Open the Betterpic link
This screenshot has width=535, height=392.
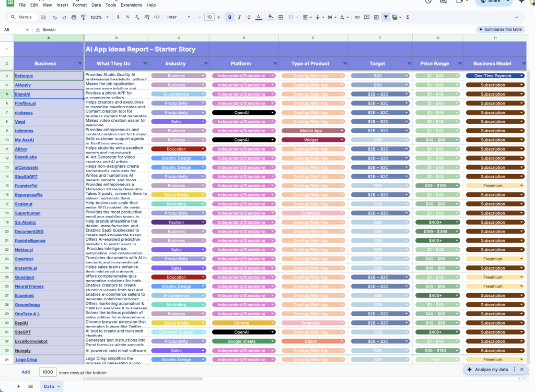[x=24, y=76]
